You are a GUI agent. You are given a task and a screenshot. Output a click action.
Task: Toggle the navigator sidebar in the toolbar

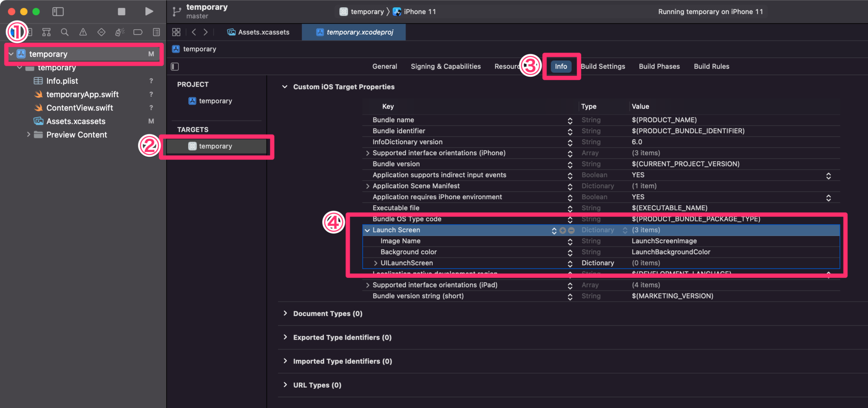point(58,11)
